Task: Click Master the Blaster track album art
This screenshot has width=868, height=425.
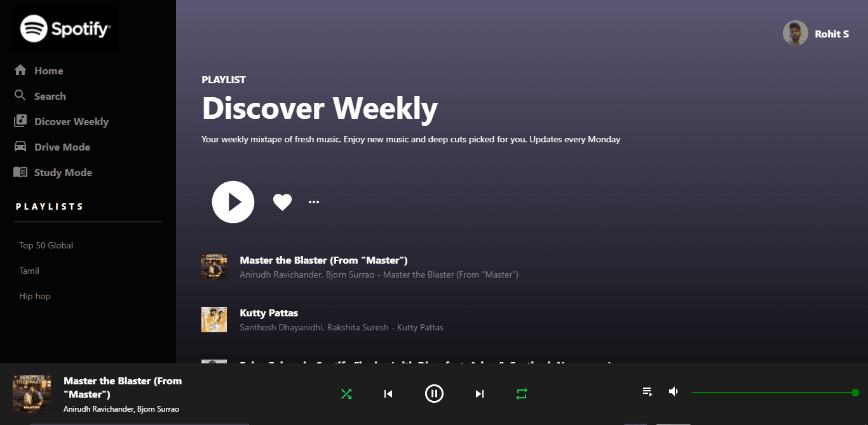Action: pos(214,267)
